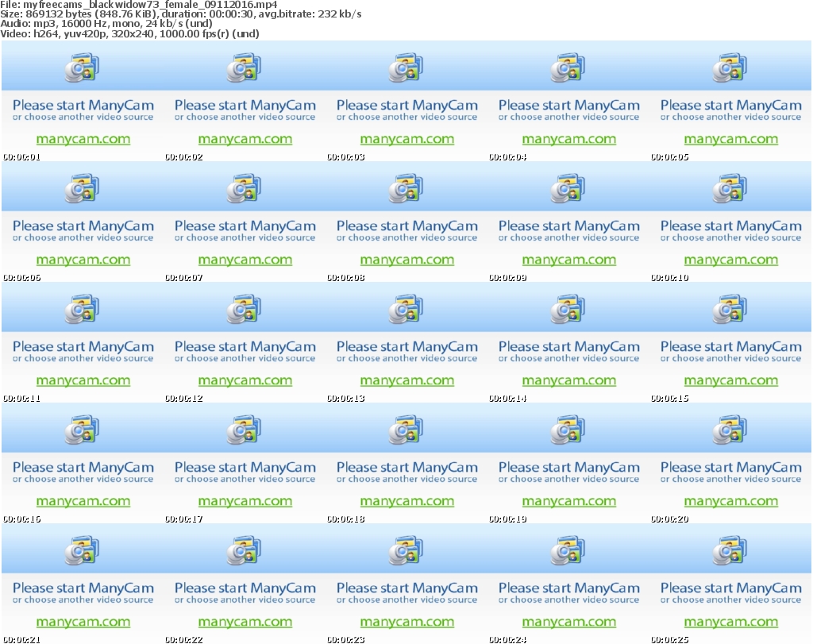Click 'Please start ManyCam' heading in frame 00:00:02
This screenshot has height=644, width=813.
click(x=245, y=106)
